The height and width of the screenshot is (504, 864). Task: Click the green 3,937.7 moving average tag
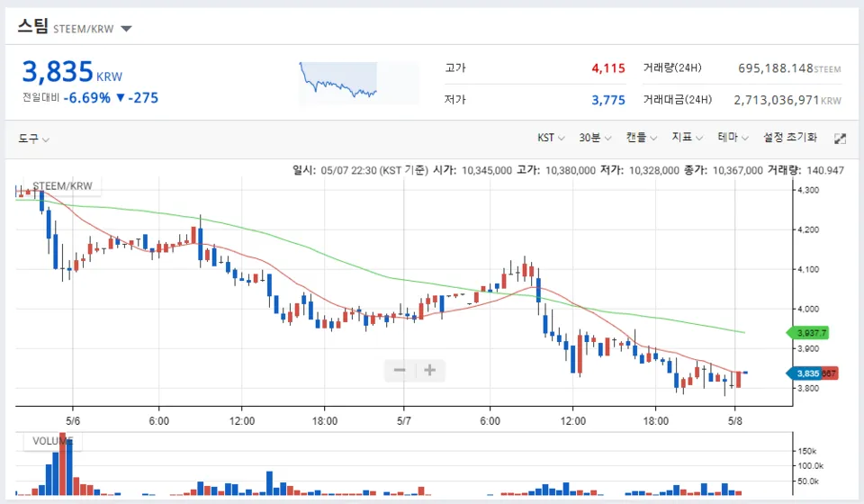tap(807, 333)
